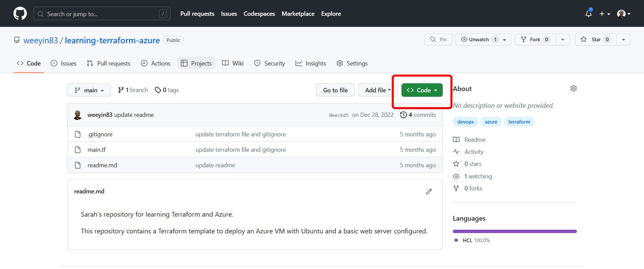This screenshot has height=269, width=644.
Task: View the 0 tags link
Action: pos(167,90)
